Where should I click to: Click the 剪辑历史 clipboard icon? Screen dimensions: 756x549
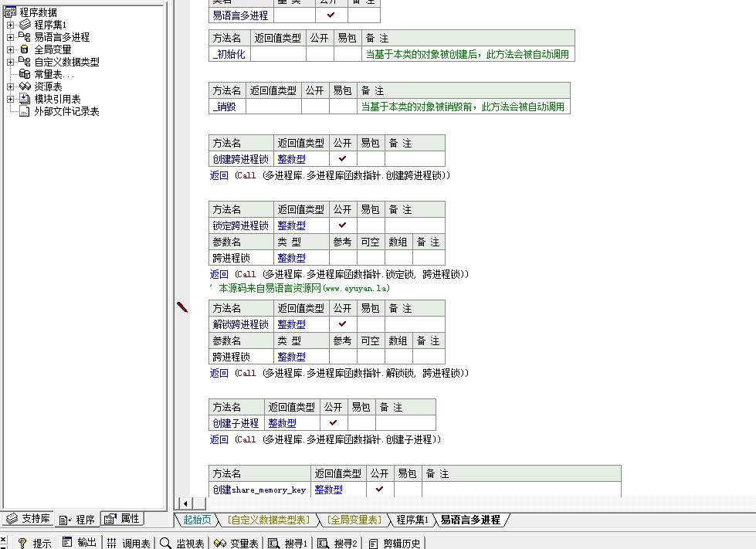pyautogui.click(x=373, y=544)
